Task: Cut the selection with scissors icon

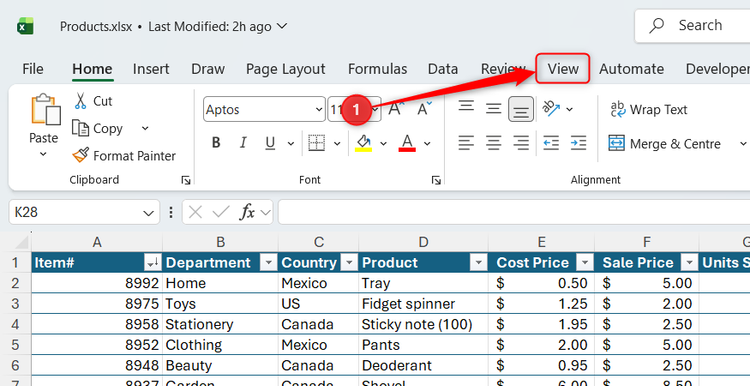Action: [80, 101]
